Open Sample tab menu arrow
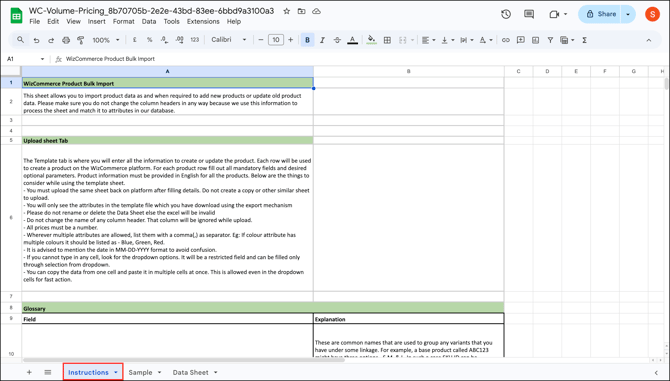 pos(159,372)
